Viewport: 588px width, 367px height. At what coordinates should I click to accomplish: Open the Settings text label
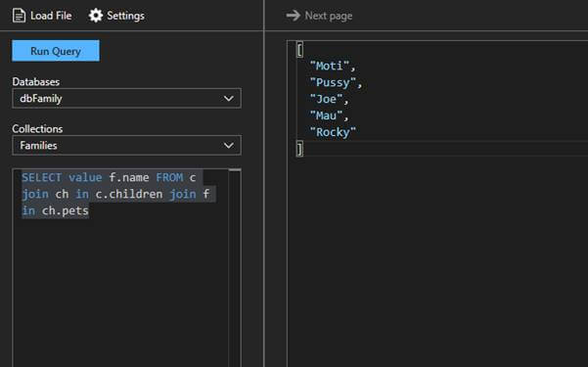(x=125, y=16)
